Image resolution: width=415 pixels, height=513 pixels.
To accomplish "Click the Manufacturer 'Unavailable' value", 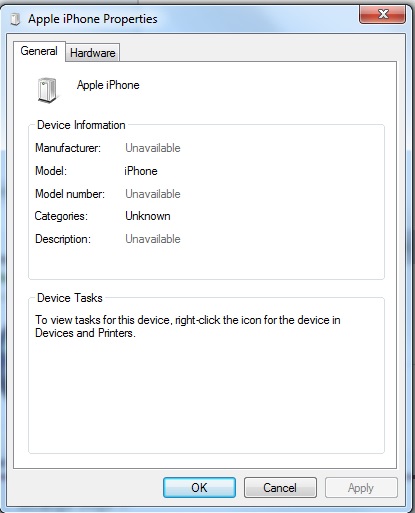I will point(153,148).
